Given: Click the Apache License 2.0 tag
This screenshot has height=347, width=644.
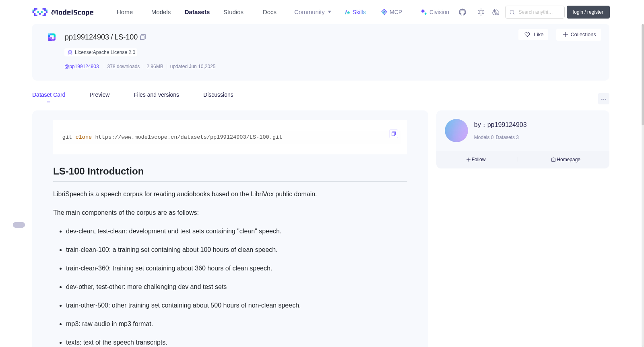Looking at the screenshot, I should pos(101,52).
